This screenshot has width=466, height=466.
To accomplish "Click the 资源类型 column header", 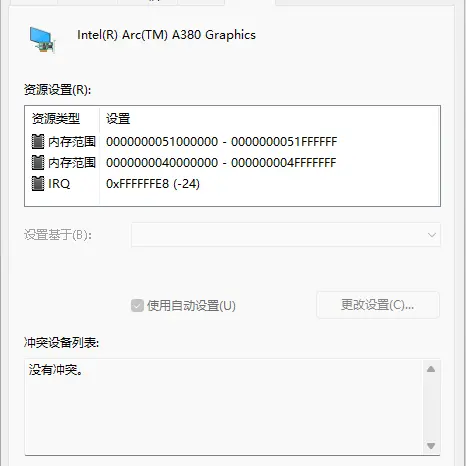I will 56,118.
